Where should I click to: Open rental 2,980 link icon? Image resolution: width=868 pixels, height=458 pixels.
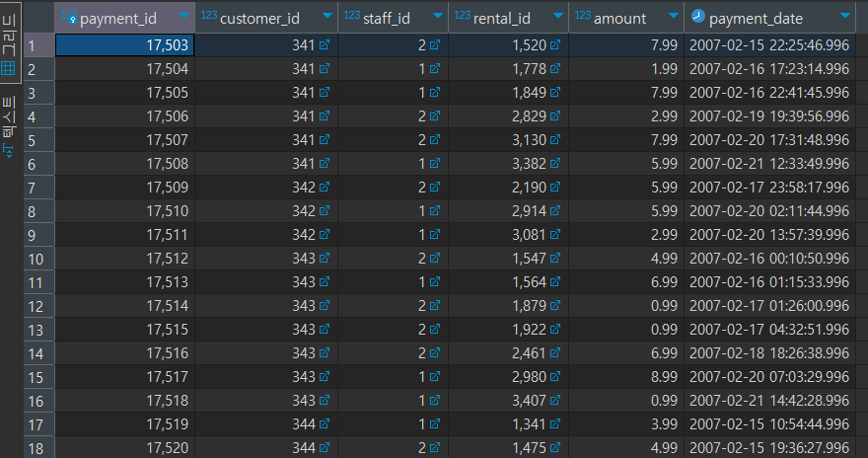pos(555,377)
